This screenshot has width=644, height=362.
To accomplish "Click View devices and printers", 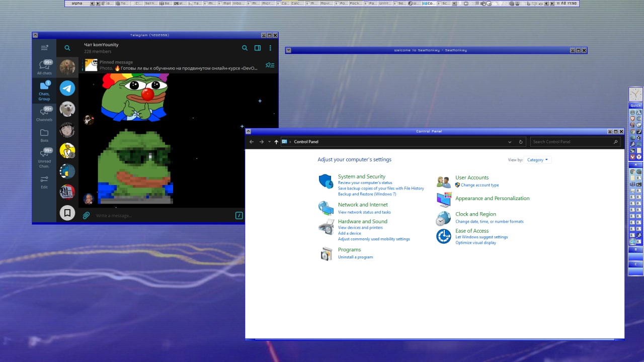I will click(x=360, y=228).
